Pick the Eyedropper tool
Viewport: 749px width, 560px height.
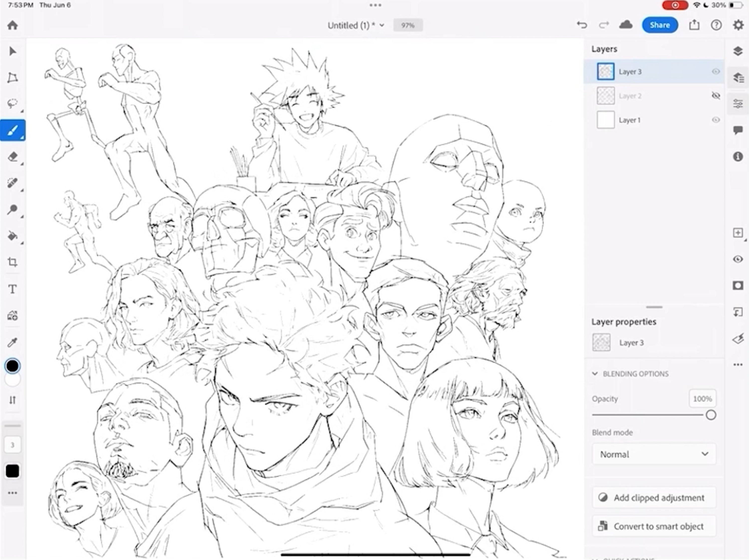click(x=12, y=341)
